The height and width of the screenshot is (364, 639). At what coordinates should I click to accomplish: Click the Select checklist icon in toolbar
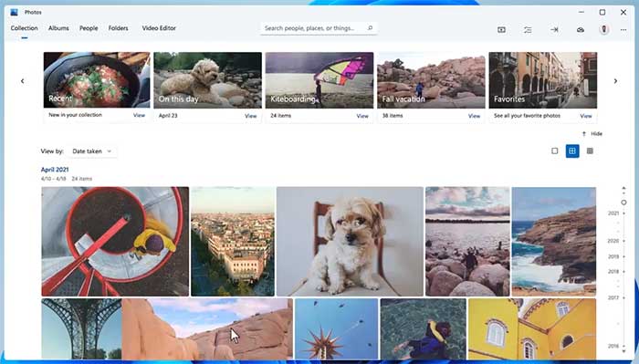coord(528,30)
